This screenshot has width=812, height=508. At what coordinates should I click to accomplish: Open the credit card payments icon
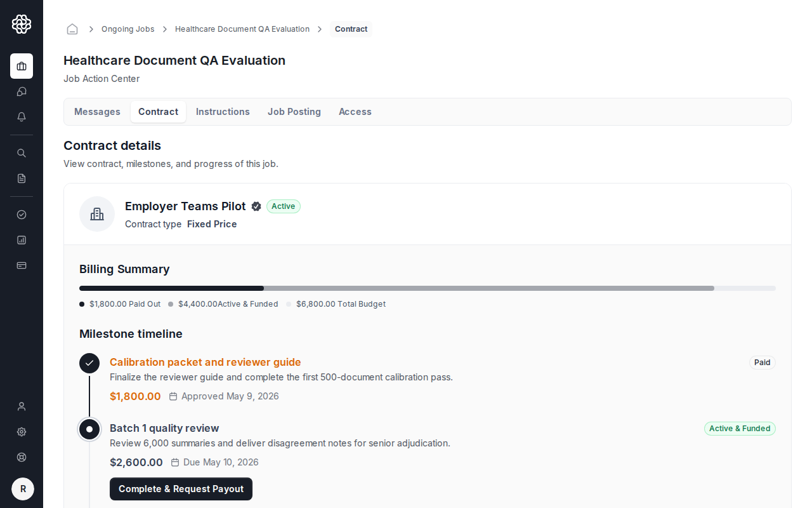[x=22, y=265]
